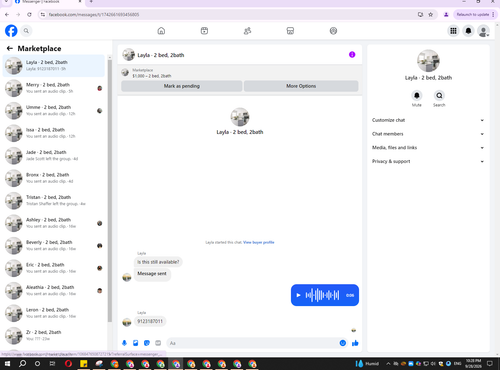The width and height of the screenshot is (500, 370).
Task: Play the sent audio clip
Action: (x=298, y=295)
